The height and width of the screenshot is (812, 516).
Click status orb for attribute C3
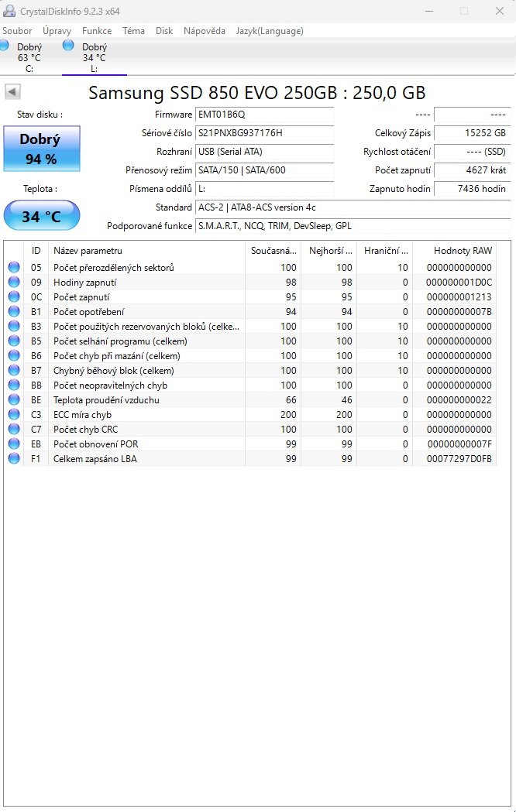click(x=14, y=414)
